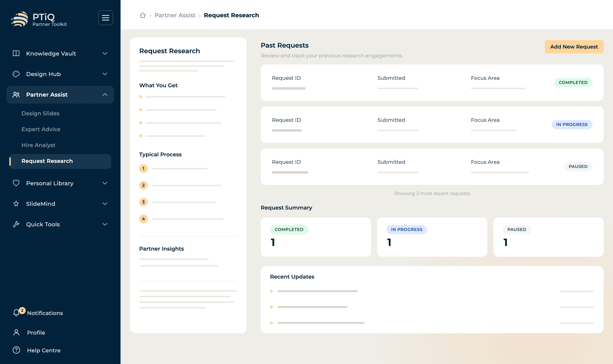Open the Hire Analyst submenu item
The width and height of the screenshot is (613, 364).
[x=39, y=145]
